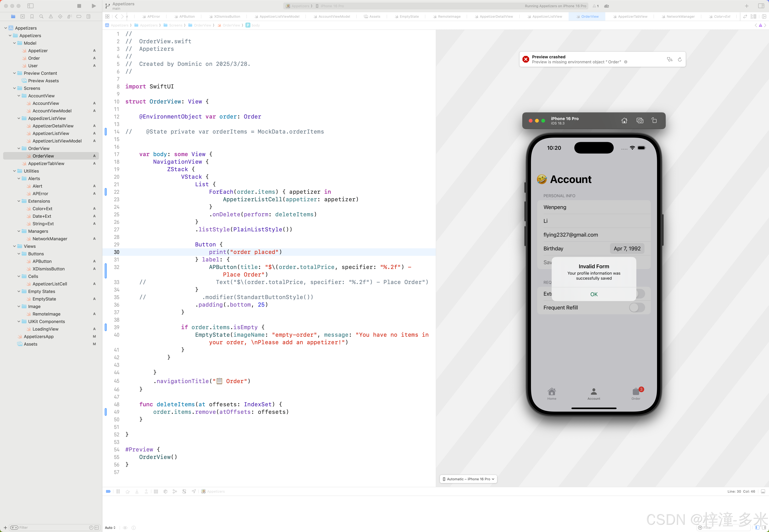Open the Breakpoint navigator icon
769x532 pixels.
click(x=79, y=16)
